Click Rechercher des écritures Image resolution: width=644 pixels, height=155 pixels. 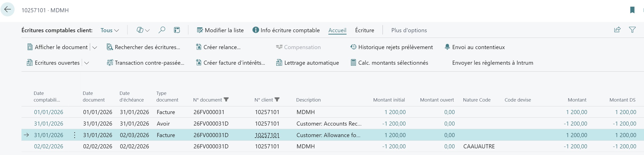(143, 47)
